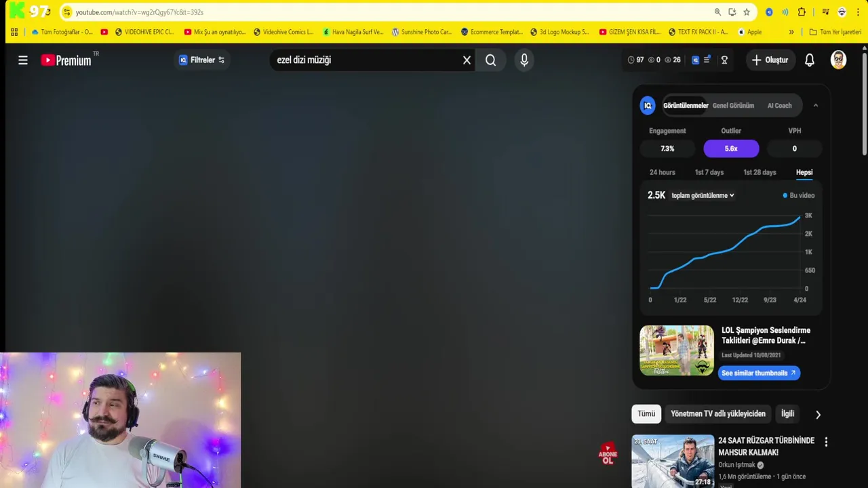The image size is (868, 488).
Task: Open site info icon in address bar
Action: [66, 12]
